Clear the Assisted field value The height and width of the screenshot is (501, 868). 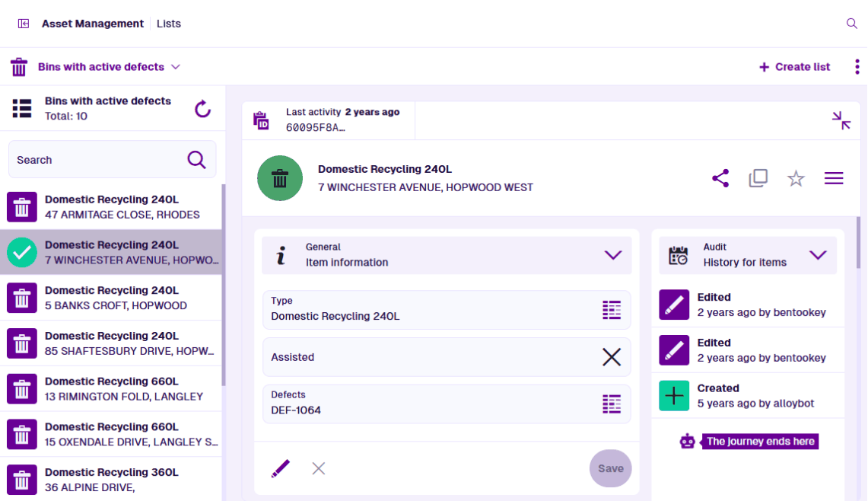point(612,357)
